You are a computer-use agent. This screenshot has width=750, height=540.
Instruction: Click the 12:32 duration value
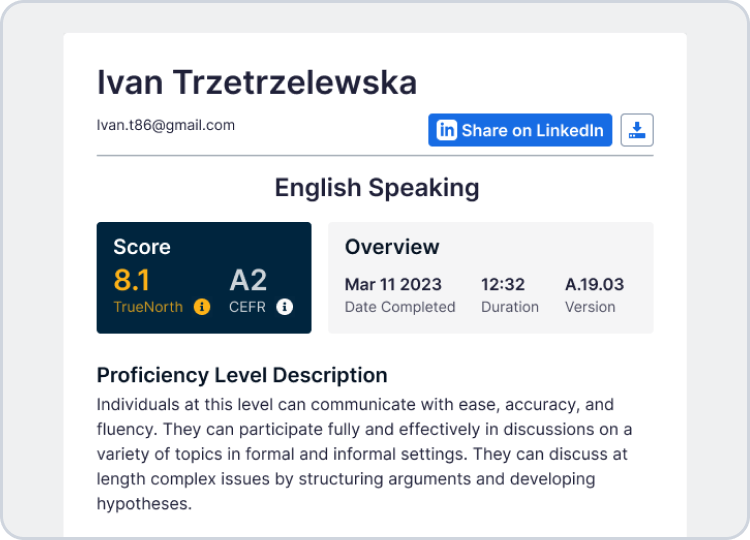[x=503, y=285]
